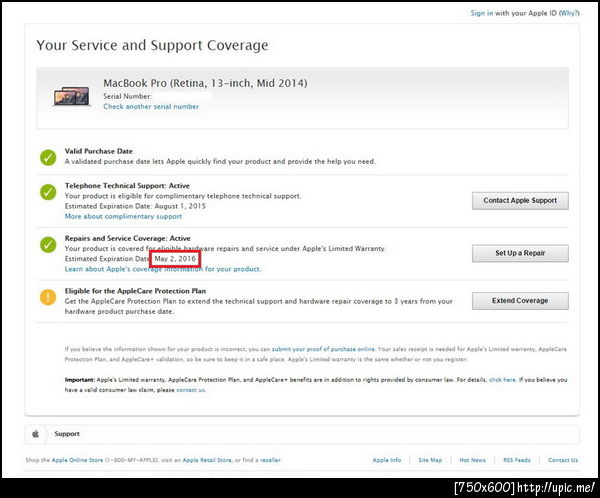
Task: Open RSS Feeds footer link
Action: (x=517, y=460)
